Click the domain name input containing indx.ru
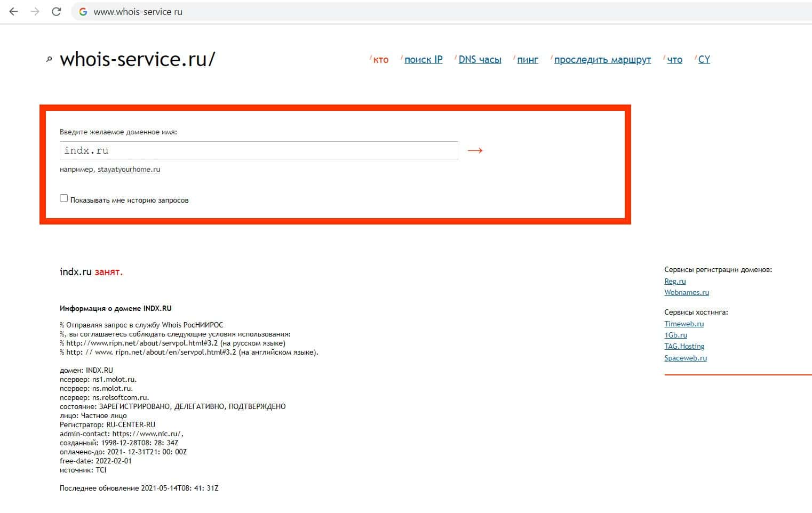The width and height of the screenshot is (812, 513). [259, 150]
